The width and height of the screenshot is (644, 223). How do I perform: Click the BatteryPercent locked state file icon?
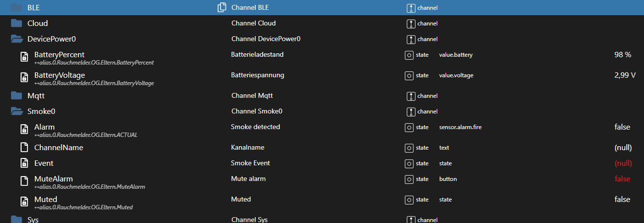[24, 57]
